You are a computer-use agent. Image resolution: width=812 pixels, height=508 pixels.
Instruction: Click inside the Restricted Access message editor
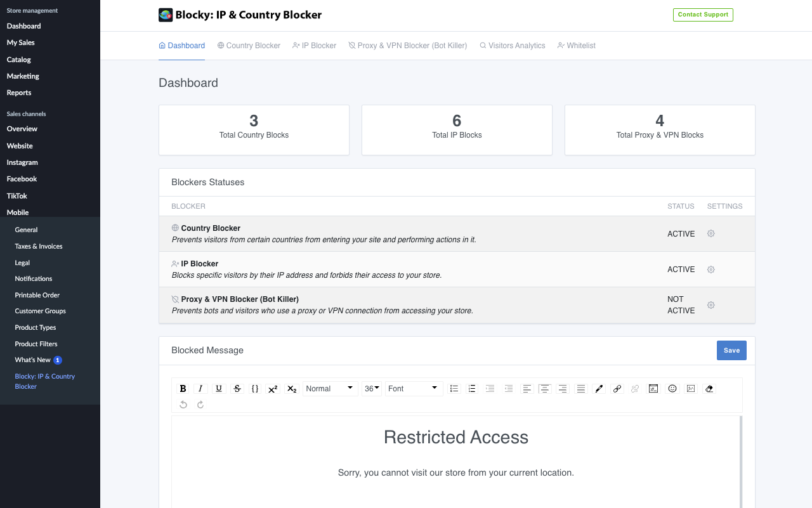[x=456, y=462]
